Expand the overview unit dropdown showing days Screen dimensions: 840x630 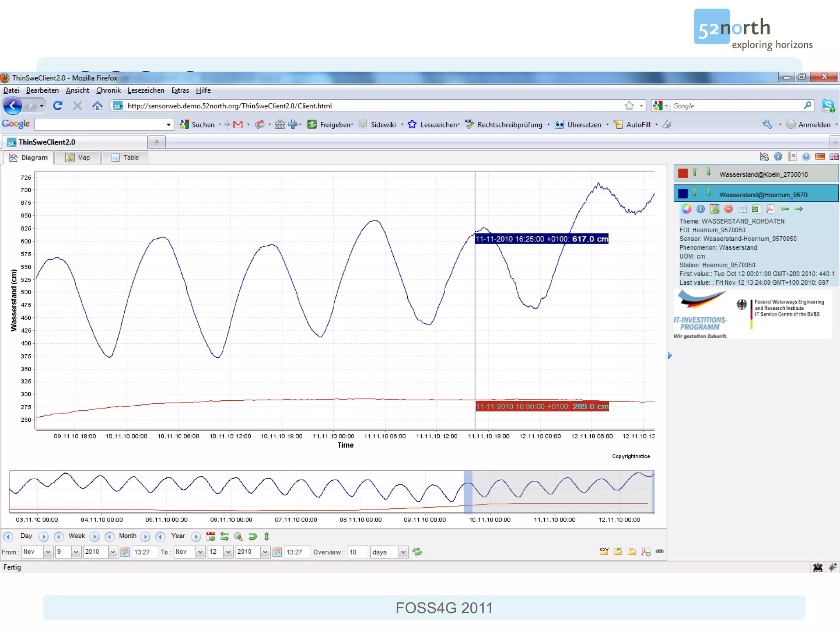click(403, 552)
